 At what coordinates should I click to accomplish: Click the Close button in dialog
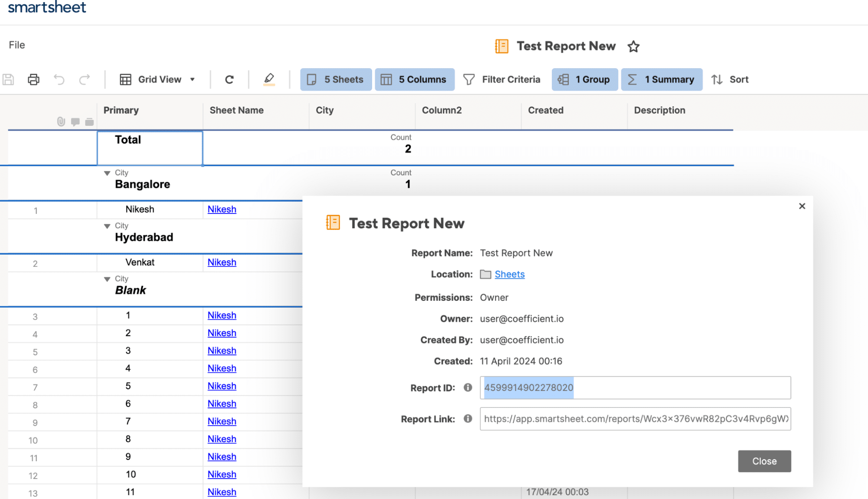click(x=764, y=461)
